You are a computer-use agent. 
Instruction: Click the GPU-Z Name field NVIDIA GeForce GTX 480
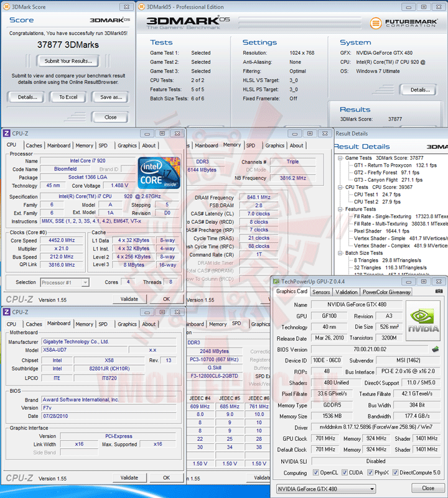(357, 305)
